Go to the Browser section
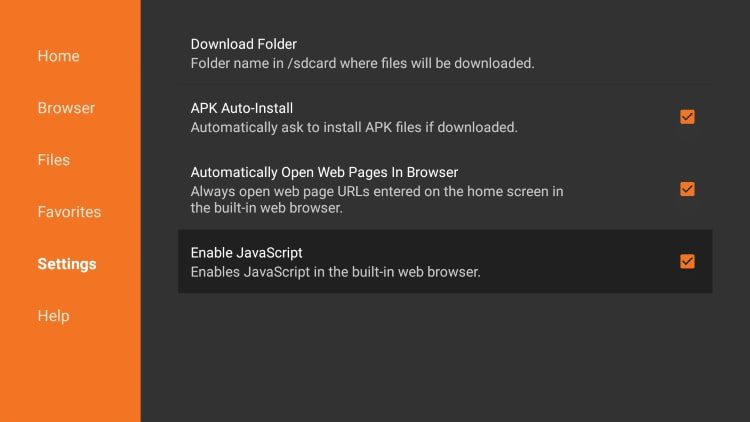750x422 pixels. pos(66,108)
